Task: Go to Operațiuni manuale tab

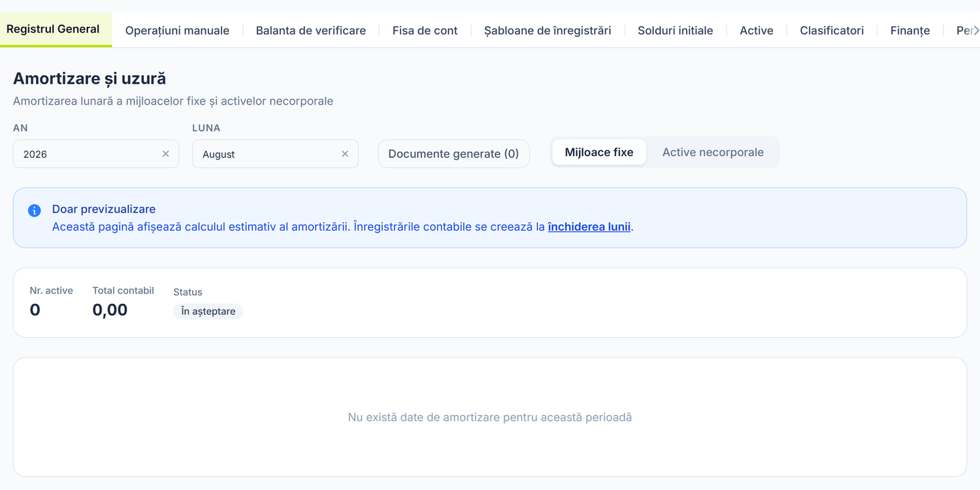Action: click(x=177, y=31)
